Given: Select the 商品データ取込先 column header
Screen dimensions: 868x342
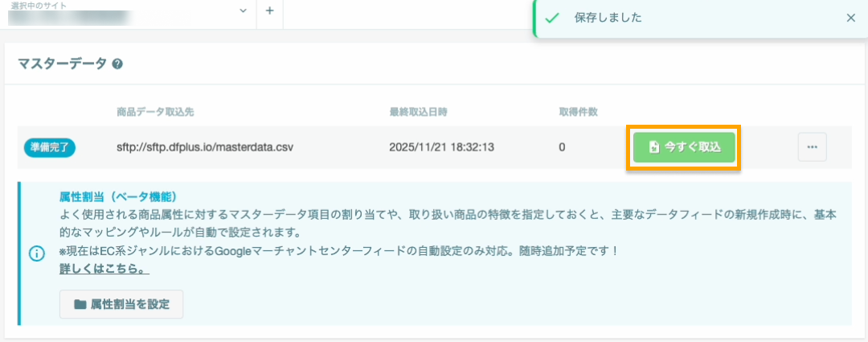Looking at the screenshot, I should [155, 113].
